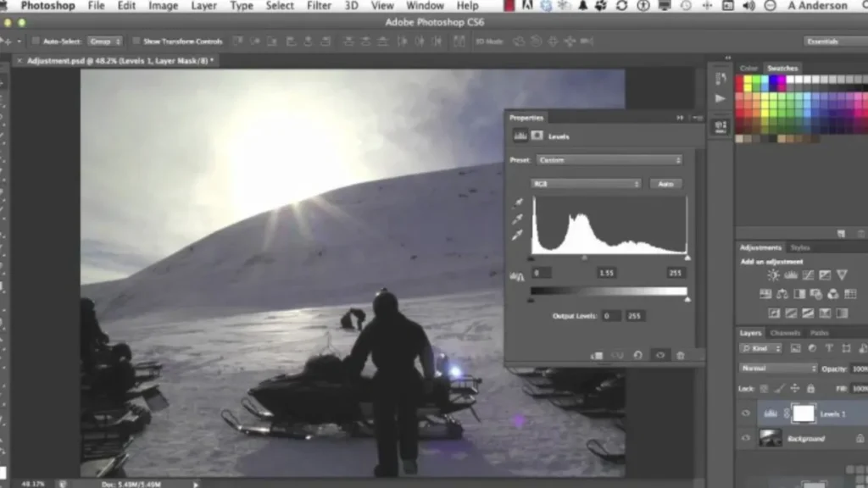Toggle Show Transform Controls checkbox
The image size is (868, 488).
coord(136,41)
